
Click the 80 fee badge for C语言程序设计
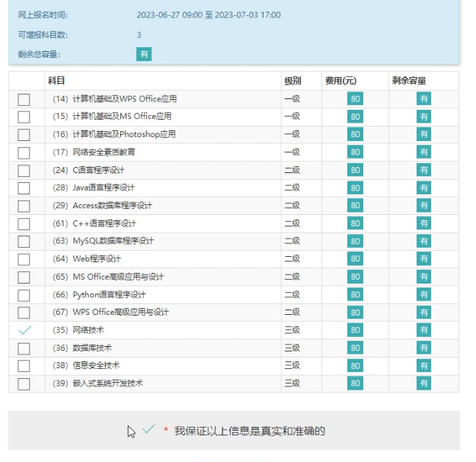(355, 170)
